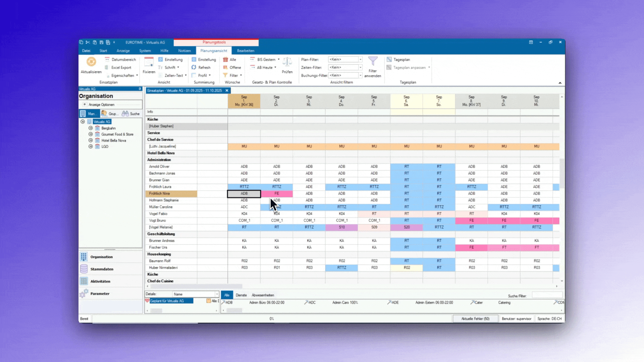The width and height of the screenshot is (644, 362).
Task: Click the Aktualisieren refresh icon
Action: click(91, 62)
